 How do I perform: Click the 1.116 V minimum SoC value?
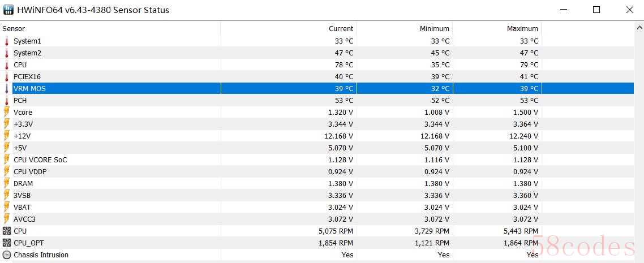pos(437,160)
